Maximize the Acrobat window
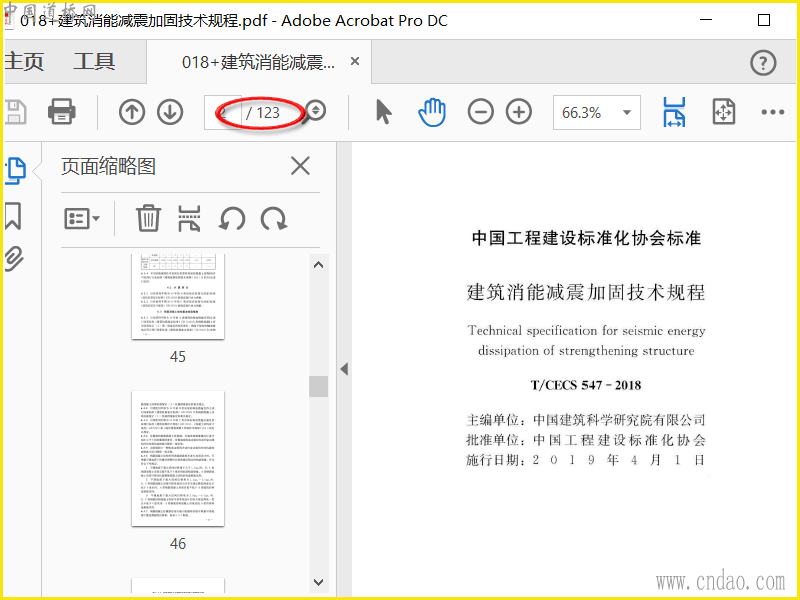 pos(764,20)
